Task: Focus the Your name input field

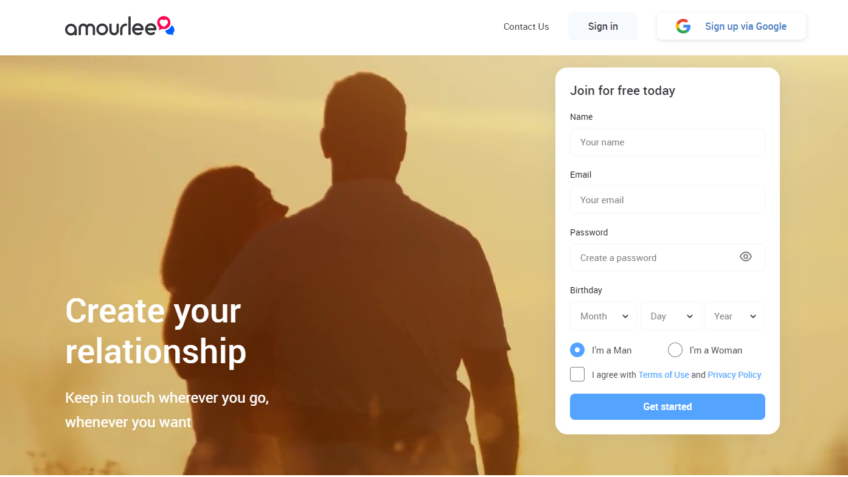Action: coord(667,142)
